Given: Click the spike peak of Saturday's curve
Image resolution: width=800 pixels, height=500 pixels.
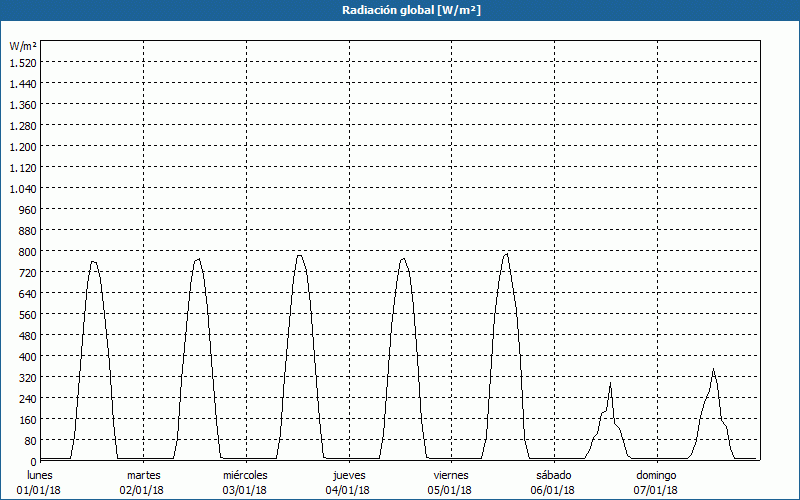Looking at the screenshot, I should pyautogui.click(x=610, y=383).
